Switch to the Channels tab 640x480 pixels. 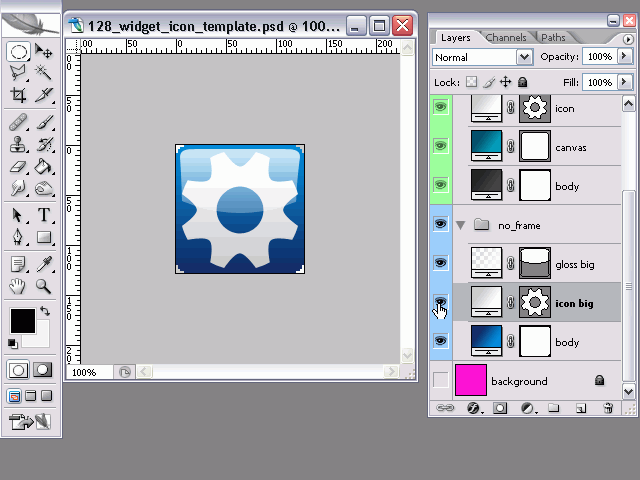(x=506, y=38)
